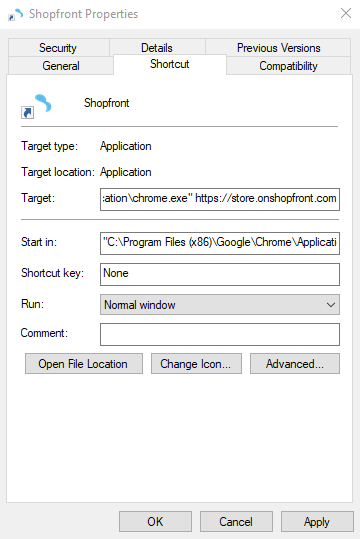Image resolution: width=360 pixels, height=539 pixels.
Task: Click the Shopfront name text beside the icon
Action: tap(107, 103)
